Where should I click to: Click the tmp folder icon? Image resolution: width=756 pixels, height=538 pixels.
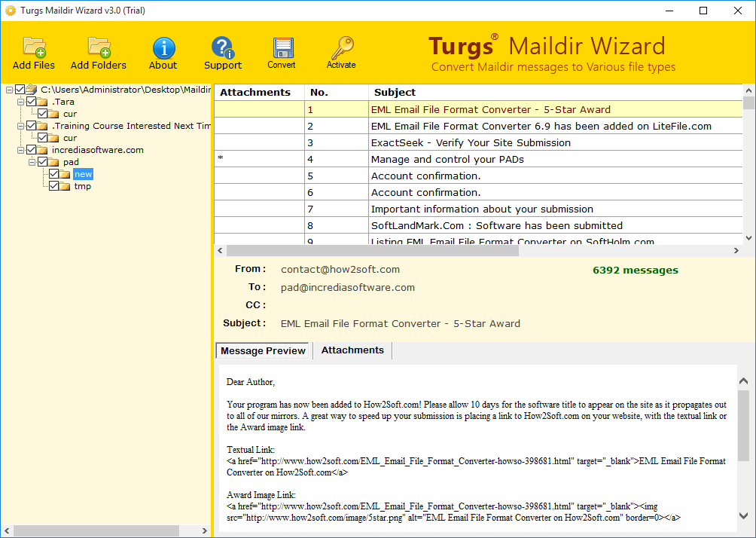pyautogui.click(x=65, y=186)
